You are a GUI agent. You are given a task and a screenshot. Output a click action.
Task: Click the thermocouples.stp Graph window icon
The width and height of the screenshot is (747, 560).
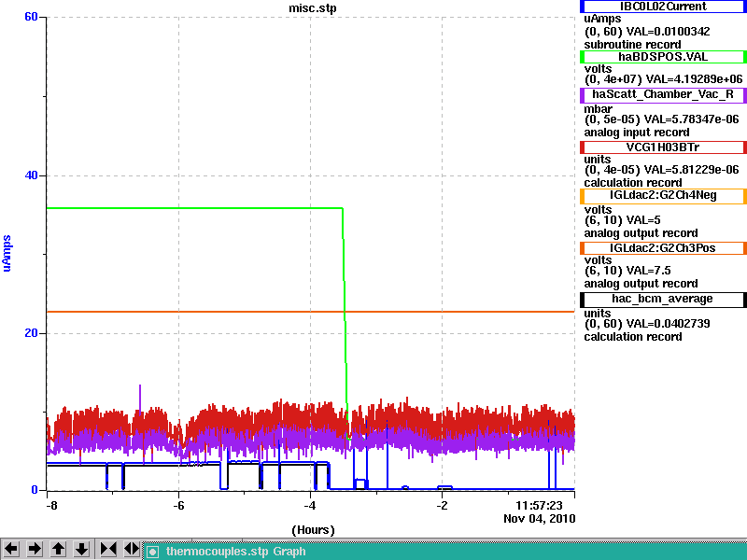152,552
